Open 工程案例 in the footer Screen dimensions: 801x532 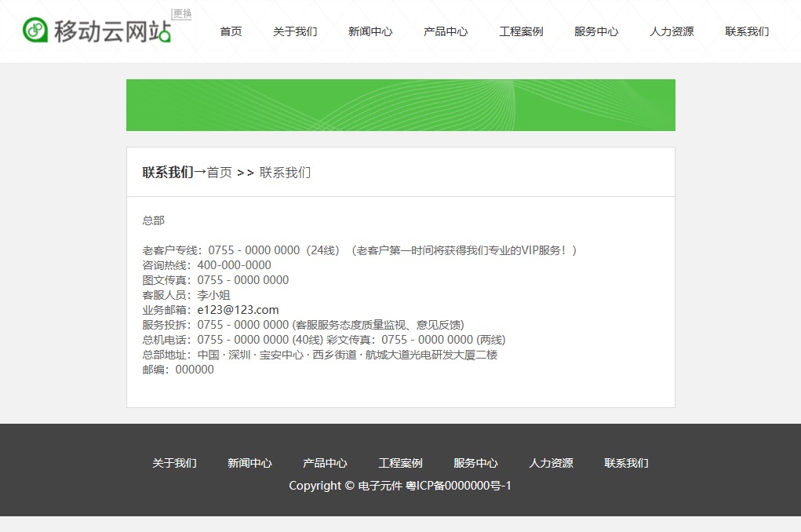(x=400, y=463)
